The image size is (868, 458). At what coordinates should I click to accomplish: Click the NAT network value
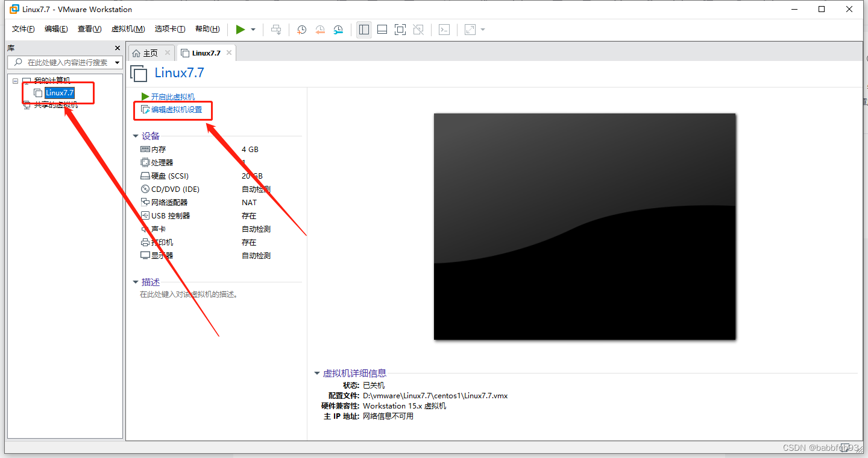pos(249,203)
